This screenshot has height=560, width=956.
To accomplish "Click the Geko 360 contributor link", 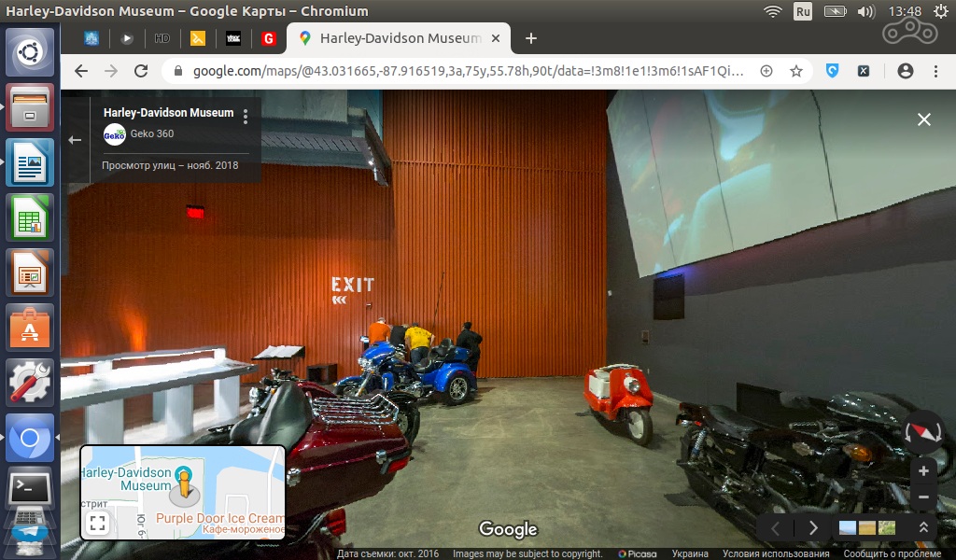I will (151, 133).
